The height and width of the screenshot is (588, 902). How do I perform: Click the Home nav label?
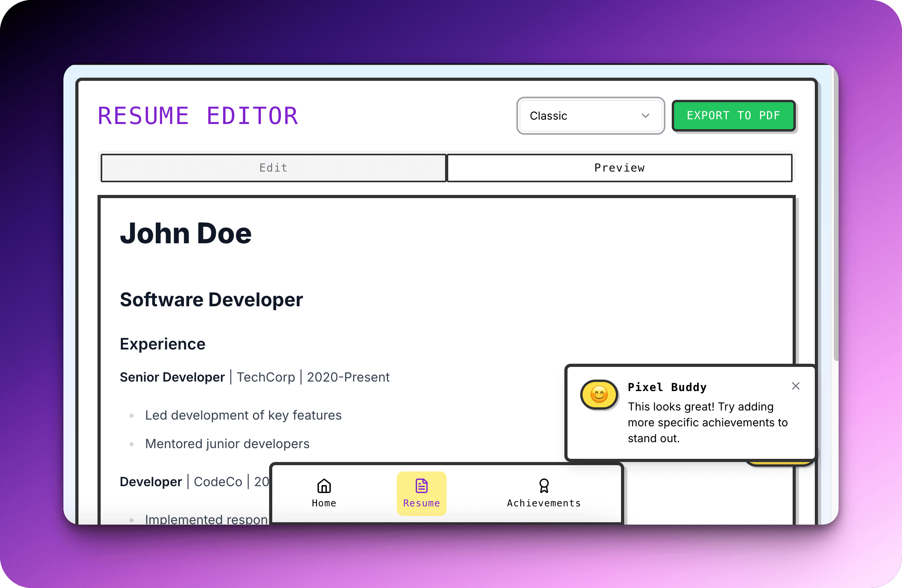324,503
